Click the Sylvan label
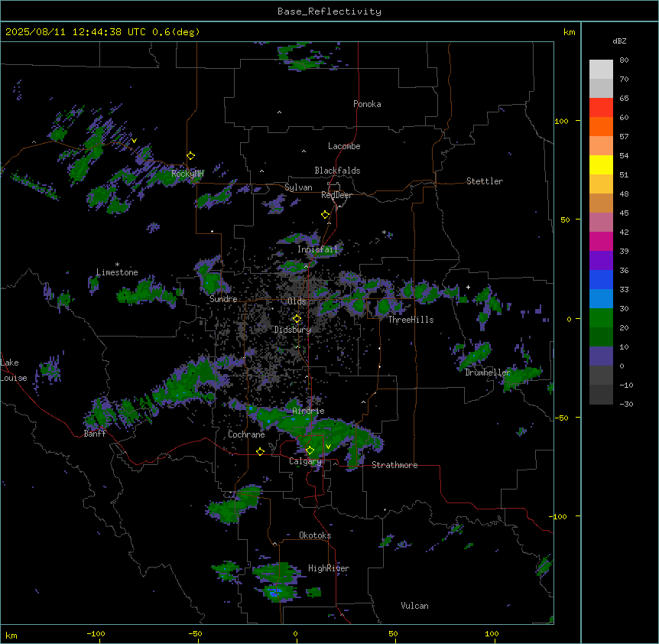 298,187
